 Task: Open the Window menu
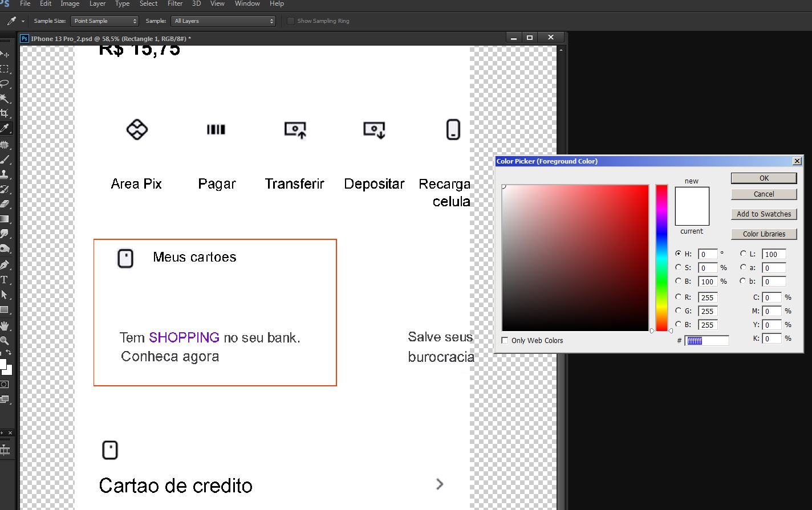(x=247, y=3)
